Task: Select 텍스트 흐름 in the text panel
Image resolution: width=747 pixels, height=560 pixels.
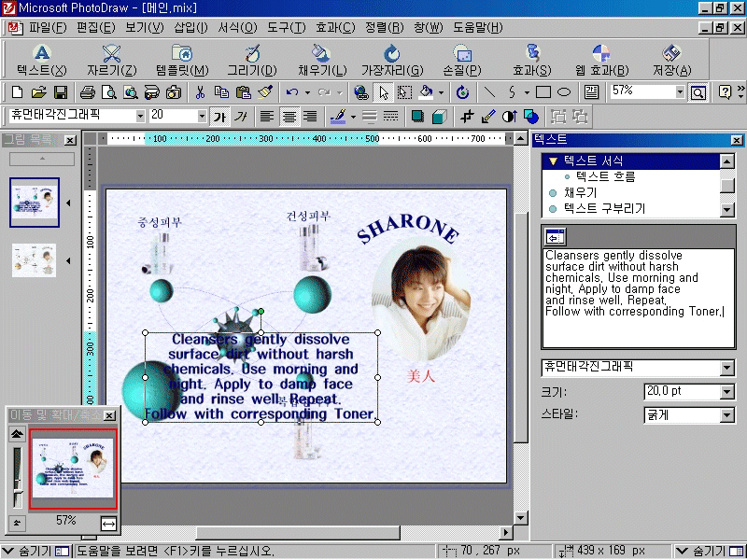Action: click(605, 177)
